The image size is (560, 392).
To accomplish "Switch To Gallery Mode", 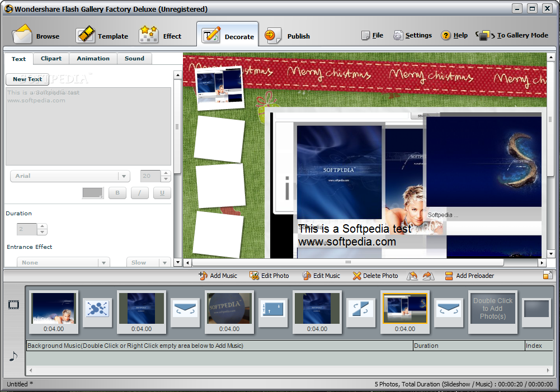I will 512,35.
